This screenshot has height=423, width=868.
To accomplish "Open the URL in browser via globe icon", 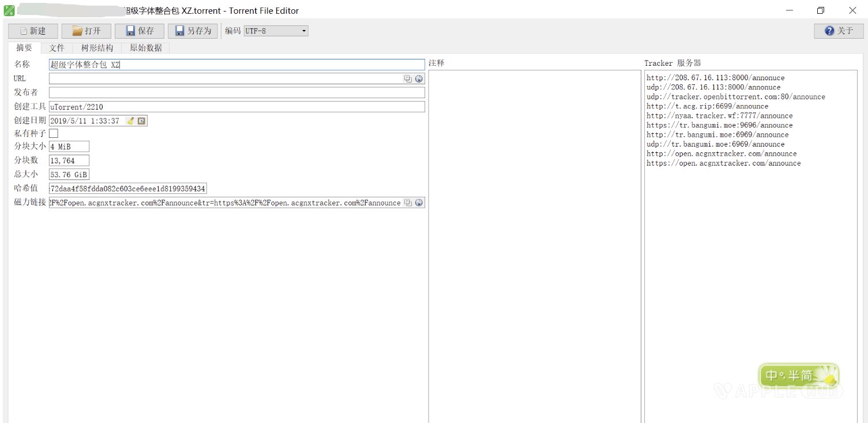I will tap(419, 79).
